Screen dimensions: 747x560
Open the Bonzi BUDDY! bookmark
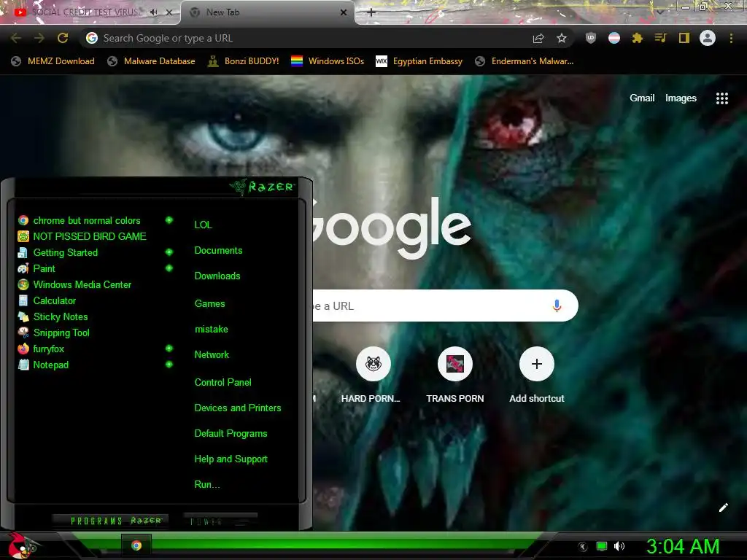pos(244,61)
